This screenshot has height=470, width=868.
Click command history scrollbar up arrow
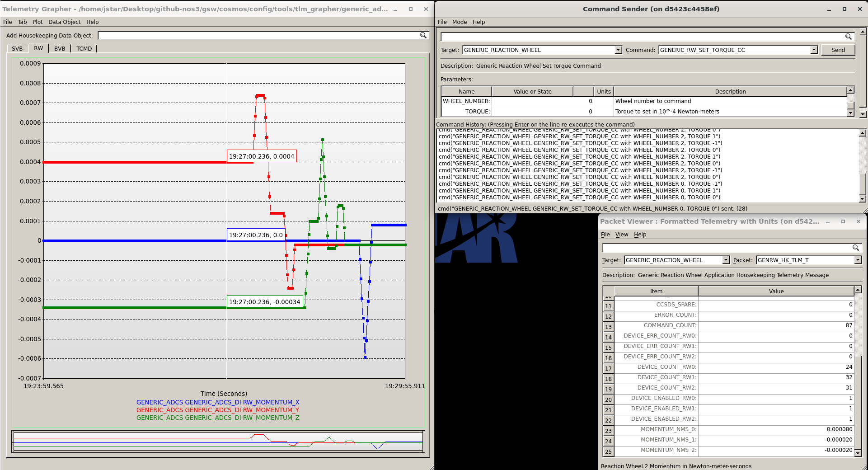pyautogui.click(x=862, y=133)
